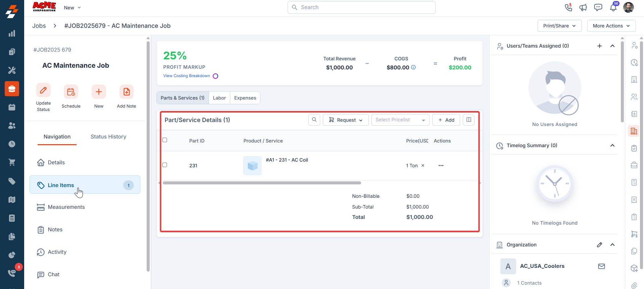Image resolution: width=644 pixels, height=289 pixels.
Task: Click the Search input field
Action: 361,7
